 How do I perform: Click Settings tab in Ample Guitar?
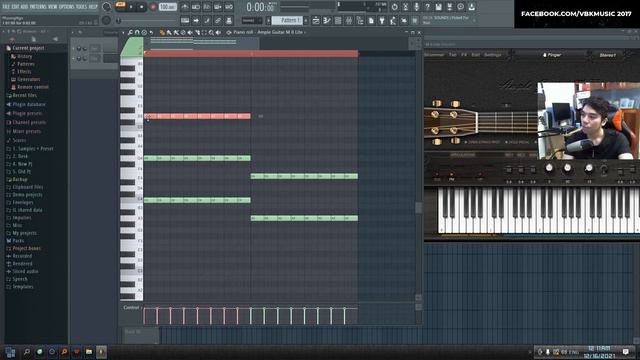tap(493, 55)
